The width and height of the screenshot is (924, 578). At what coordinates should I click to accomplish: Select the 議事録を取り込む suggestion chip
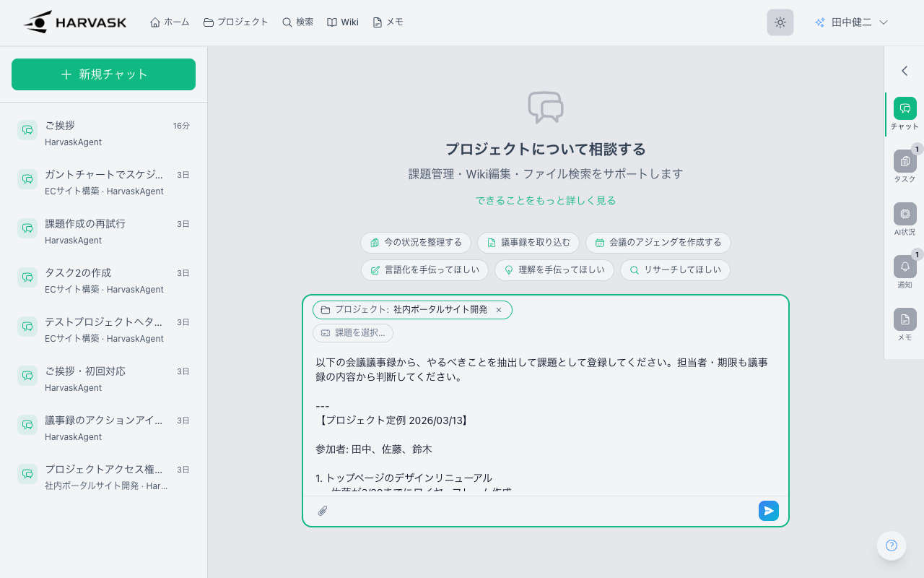(x=528, y=243)
